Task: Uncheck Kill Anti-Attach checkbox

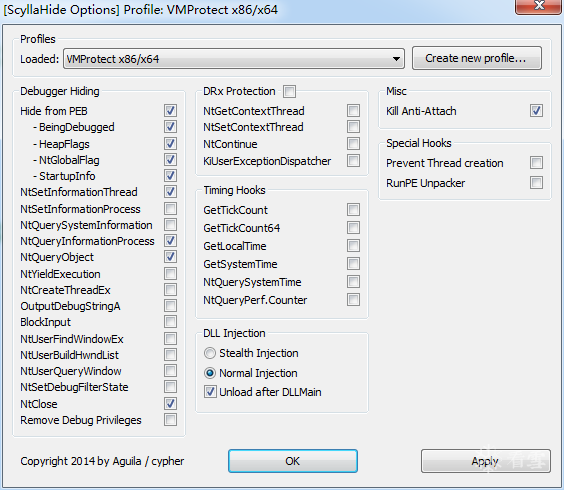Action: click(537, 110)
